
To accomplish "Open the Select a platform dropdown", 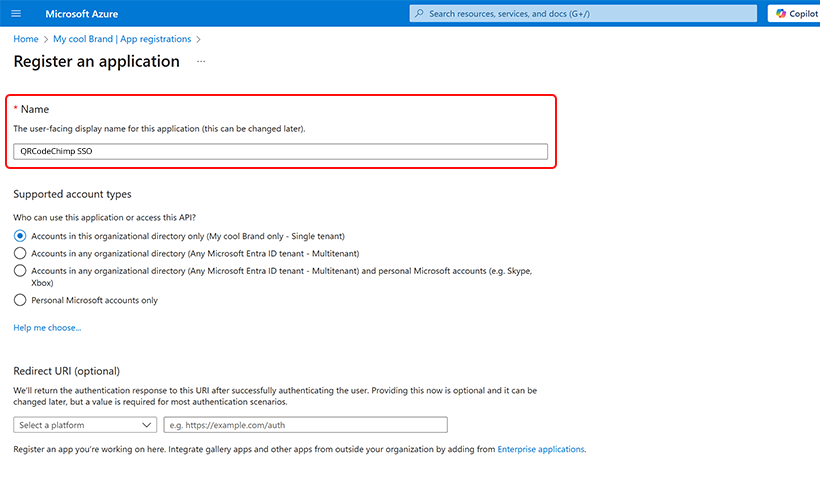I will tap(85, 425).
